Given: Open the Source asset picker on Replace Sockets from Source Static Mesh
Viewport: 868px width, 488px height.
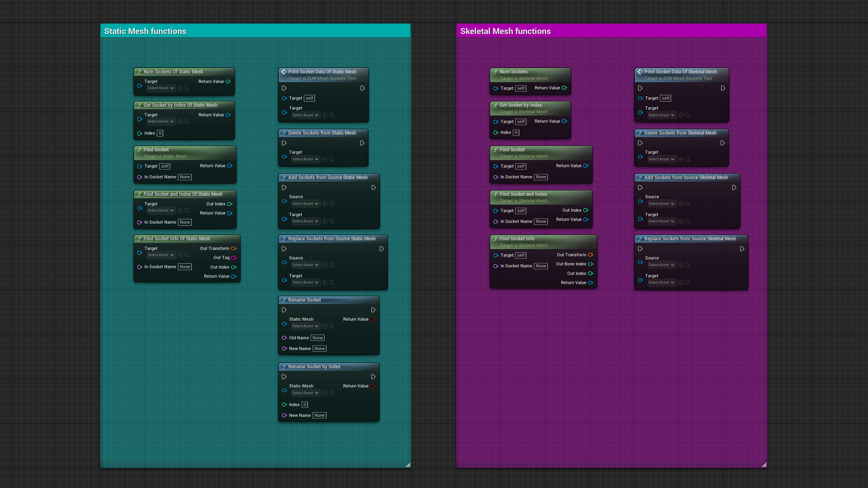Looking at the screenshot, I should pos(305,265).
